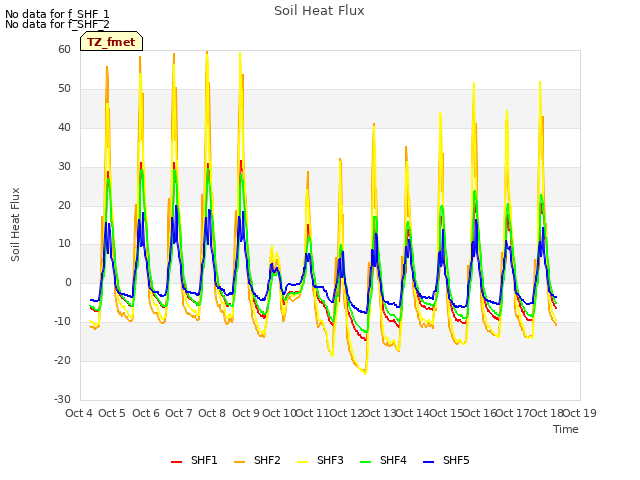Click the -20 y-axis tick label
Image resolution: width=640 pixels, height=480 pixels.
pyautogui.click(x=62, y=360)
